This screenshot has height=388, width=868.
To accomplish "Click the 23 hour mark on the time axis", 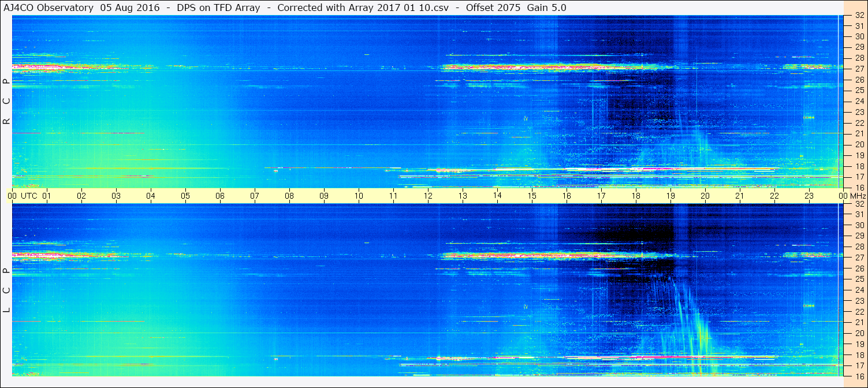I will click(809, 196).
